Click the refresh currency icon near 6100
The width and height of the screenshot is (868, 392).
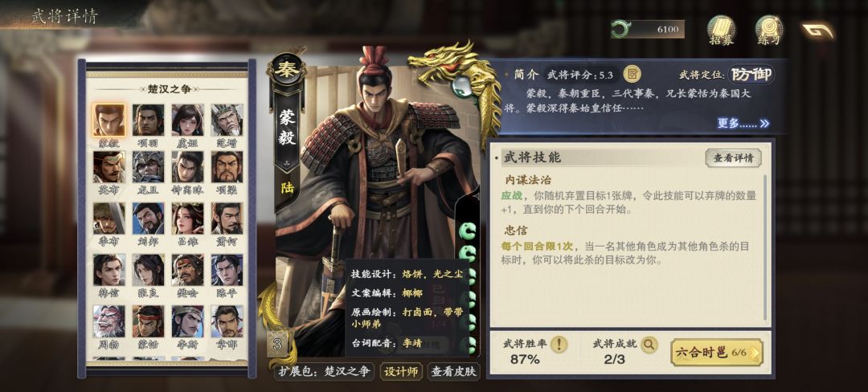pyautogui.click(x=620, y=29)
